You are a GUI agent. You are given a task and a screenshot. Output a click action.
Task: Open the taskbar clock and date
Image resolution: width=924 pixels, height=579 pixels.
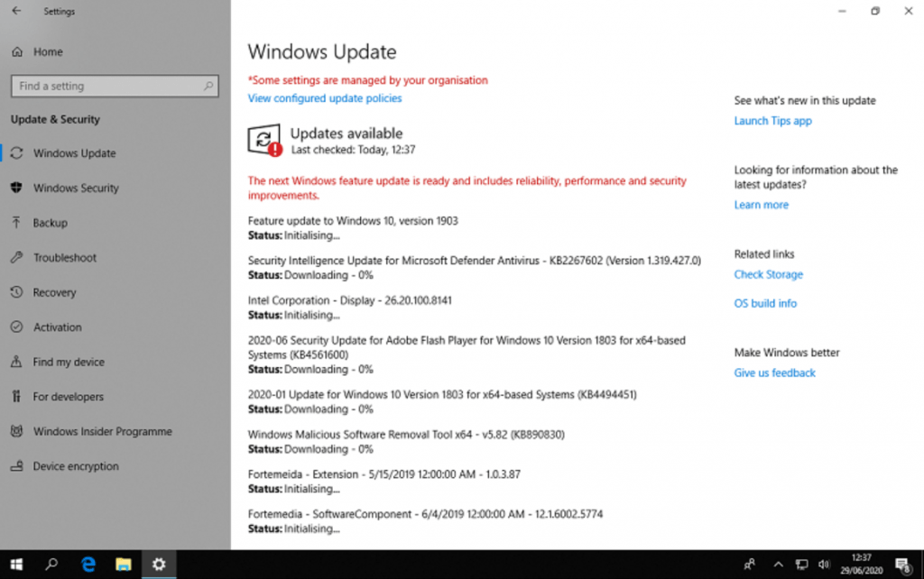861,565
